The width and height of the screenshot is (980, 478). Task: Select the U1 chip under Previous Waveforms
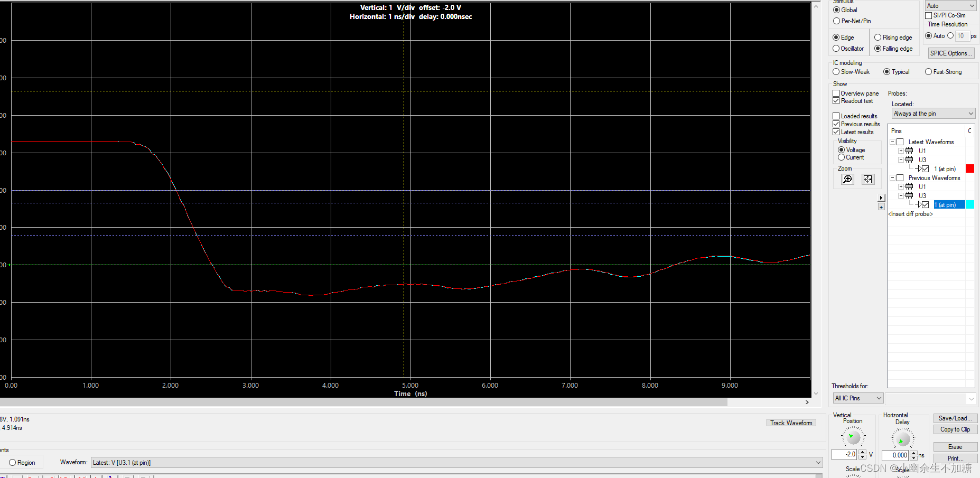909,186
